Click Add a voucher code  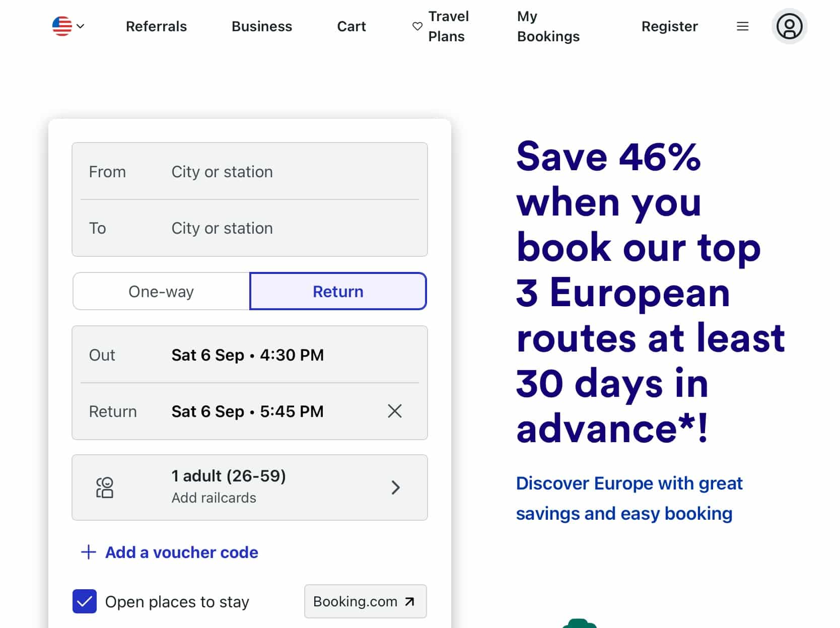pos(181,552)
